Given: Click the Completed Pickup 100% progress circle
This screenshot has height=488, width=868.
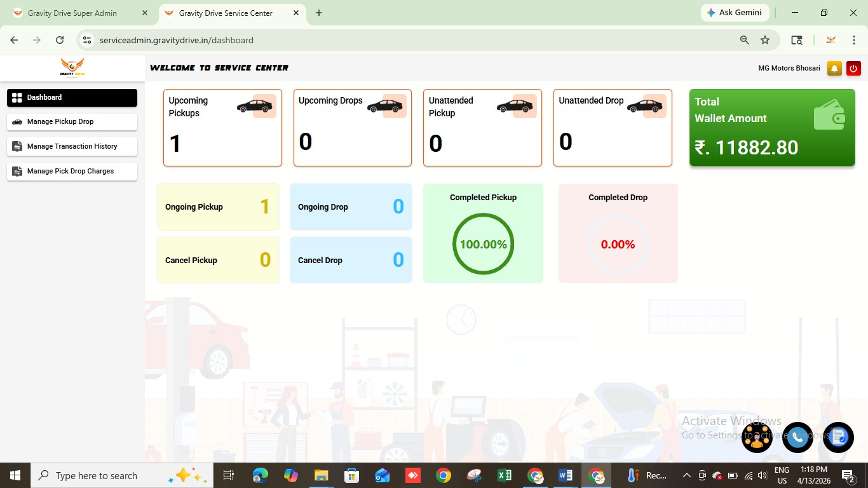Looking at the screenshot, I should (483, 244).
